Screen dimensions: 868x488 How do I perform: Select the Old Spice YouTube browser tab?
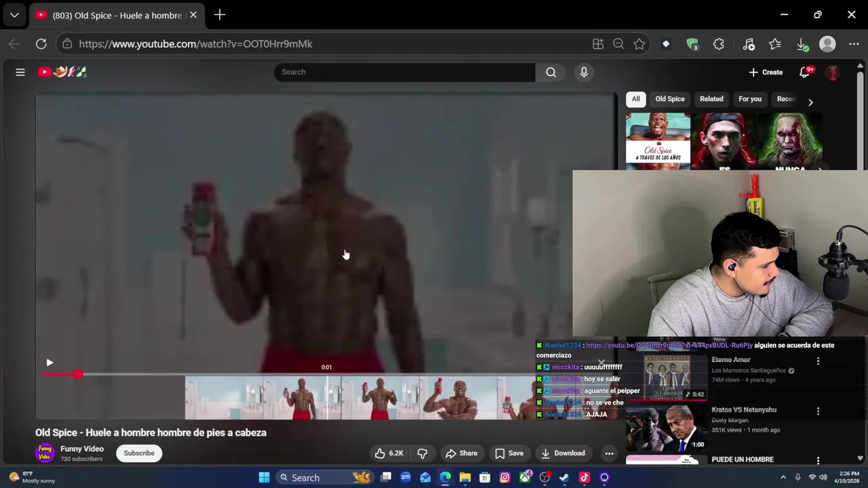(116, 15)
